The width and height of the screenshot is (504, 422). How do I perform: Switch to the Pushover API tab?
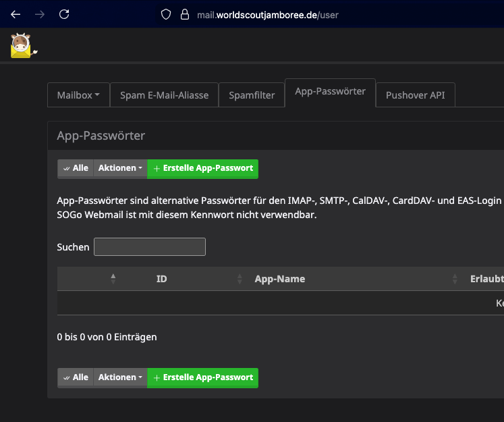pyautogui.click(x=416, y=95)
